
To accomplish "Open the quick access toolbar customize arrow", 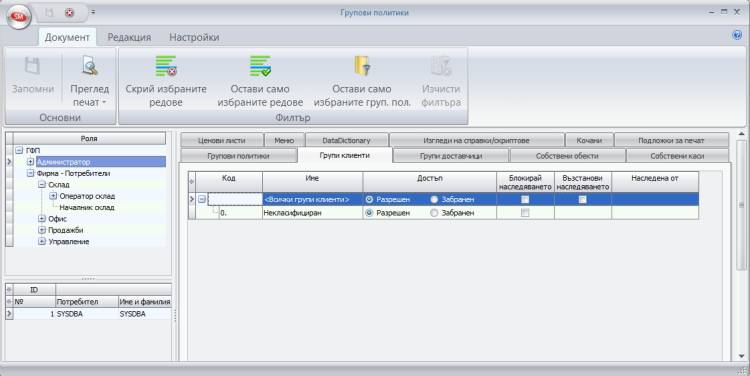I will point(93,12).
